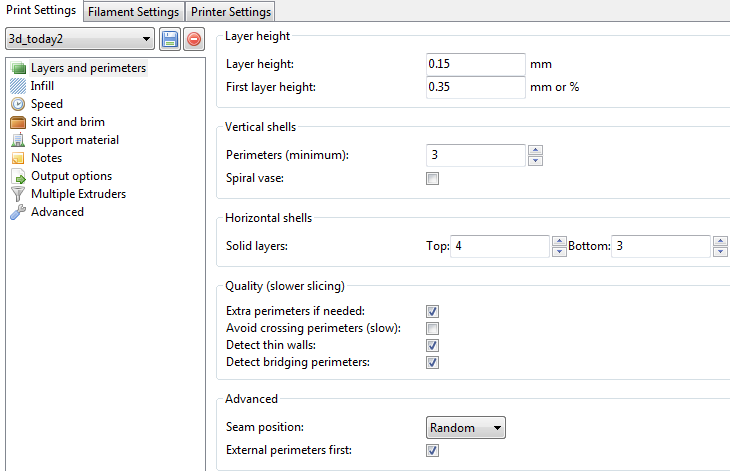
Task: Select the Infill settings page icon
Action: (x=18, y=86)
